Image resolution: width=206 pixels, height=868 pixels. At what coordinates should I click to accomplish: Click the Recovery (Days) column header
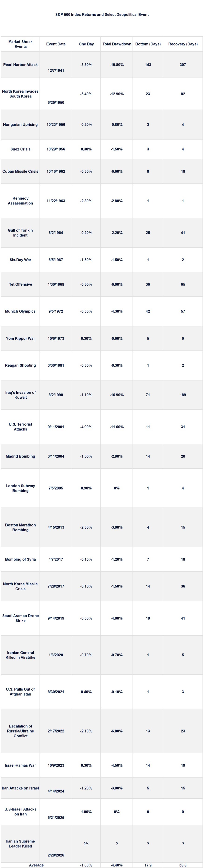click(183, 44)
